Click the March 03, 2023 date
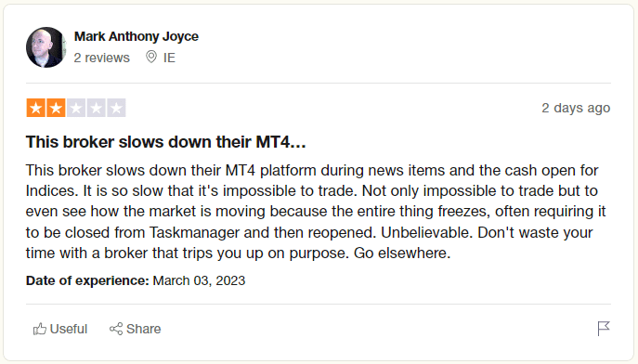The image size is (638, 364). click(199, 280)
